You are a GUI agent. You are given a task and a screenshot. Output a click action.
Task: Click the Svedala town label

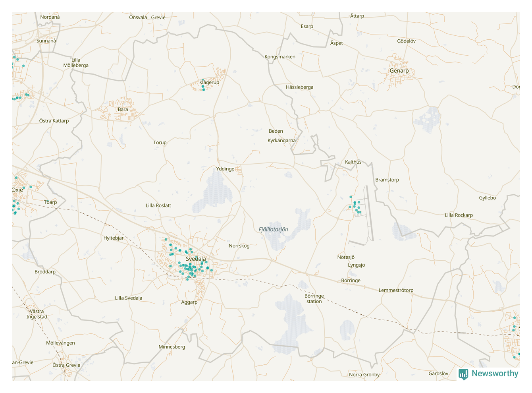pyautogui.click(x=196, y=259)
